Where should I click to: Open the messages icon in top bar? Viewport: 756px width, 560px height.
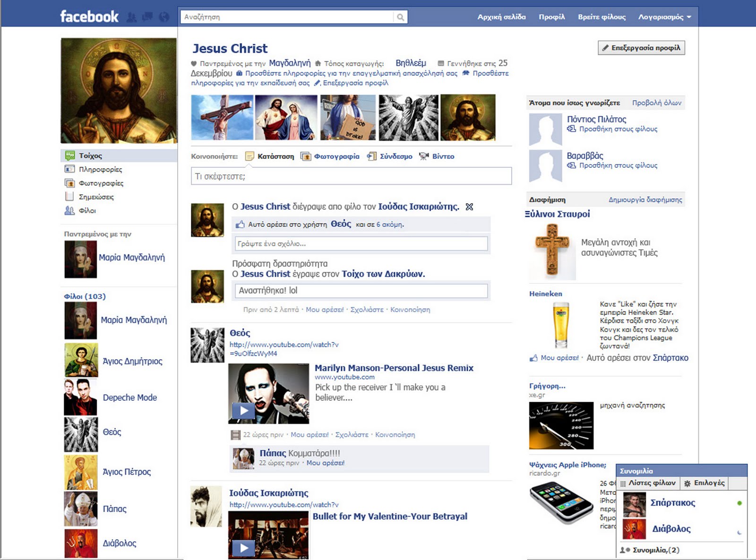147,17
